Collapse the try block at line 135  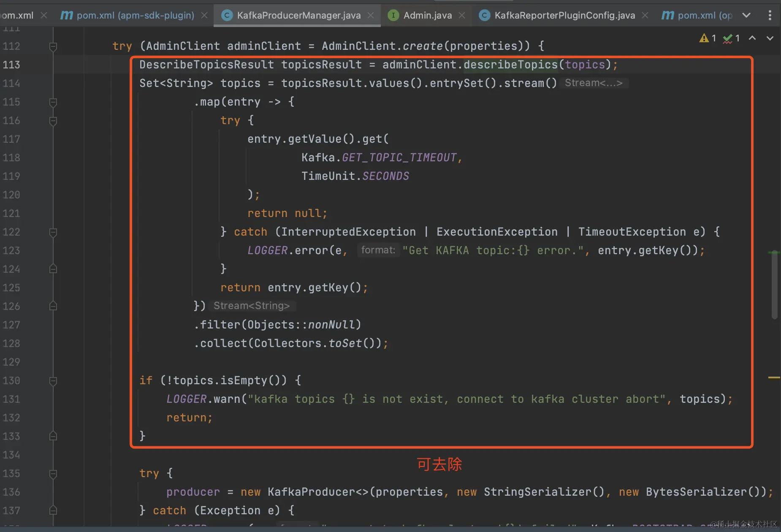point(53,474)
